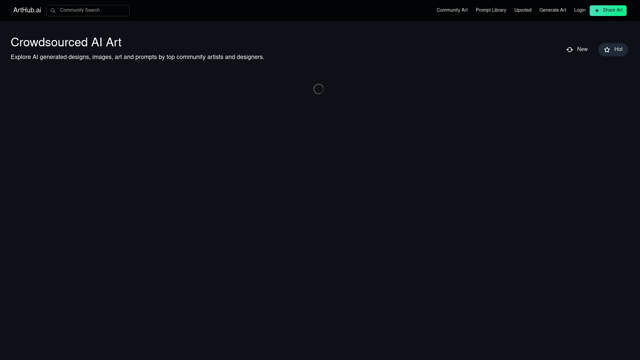The height and width of the screenshot is (360, 640).
Task: Go to the Prompt Library page
Action: click(491, 10)
